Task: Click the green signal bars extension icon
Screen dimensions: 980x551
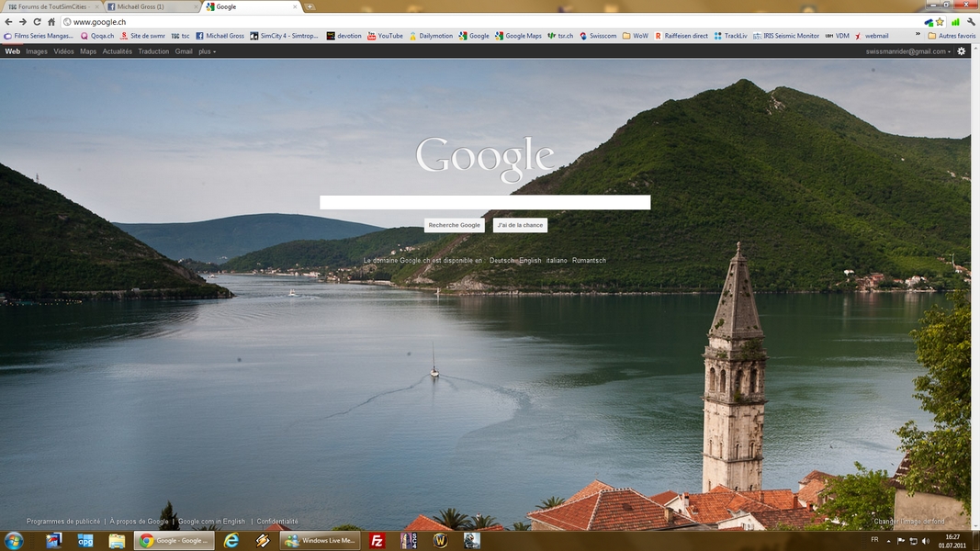Action: [x=955, y=22]
